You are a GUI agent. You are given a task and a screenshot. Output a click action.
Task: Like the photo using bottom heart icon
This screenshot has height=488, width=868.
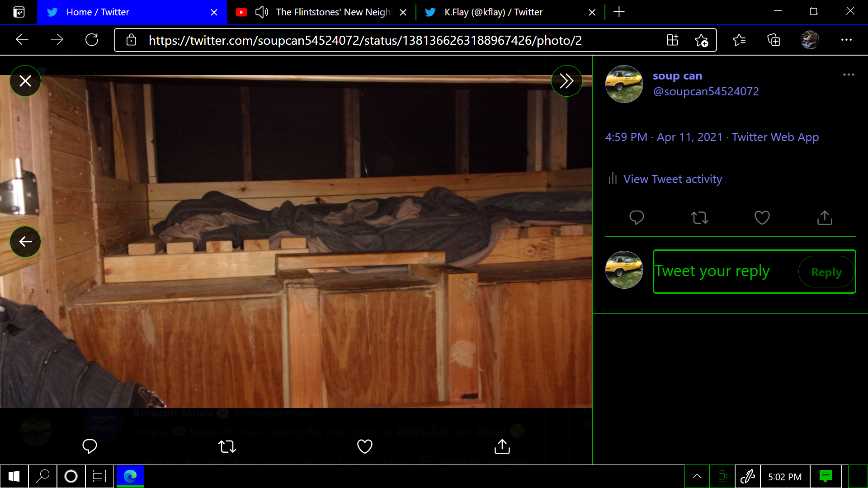coord(364,446)
